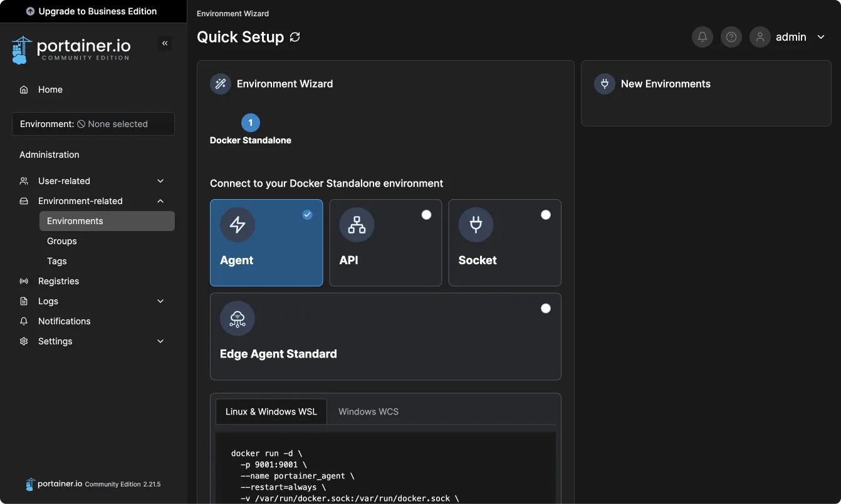Expand the User-related section chevron
This screenshot has height=504, width=841.
coord(160,181)
